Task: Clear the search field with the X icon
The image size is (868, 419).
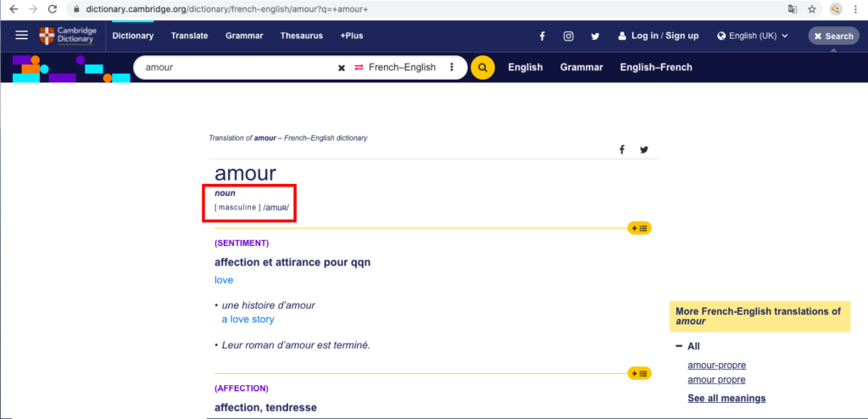Action: coord(342,68)
